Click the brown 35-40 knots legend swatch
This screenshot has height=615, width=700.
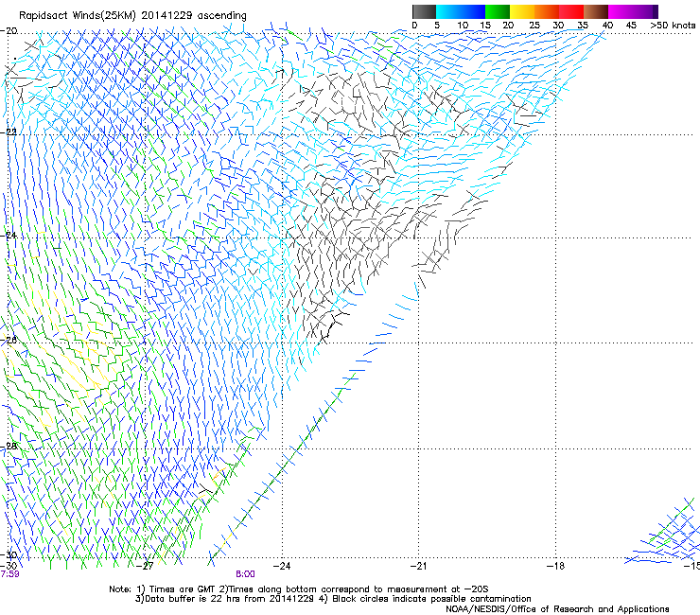[596, 11]
